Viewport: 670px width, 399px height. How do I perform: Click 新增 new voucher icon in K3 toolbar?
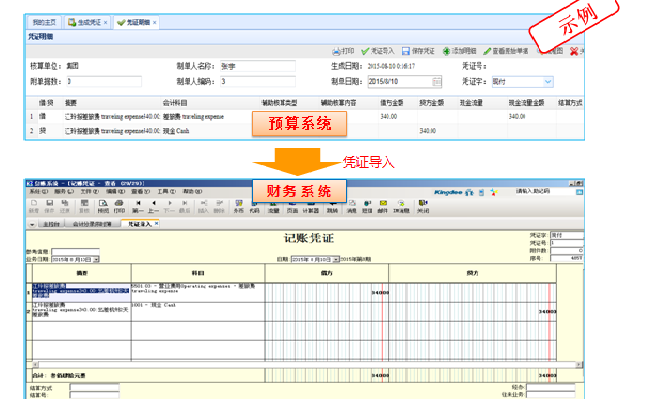34,206
